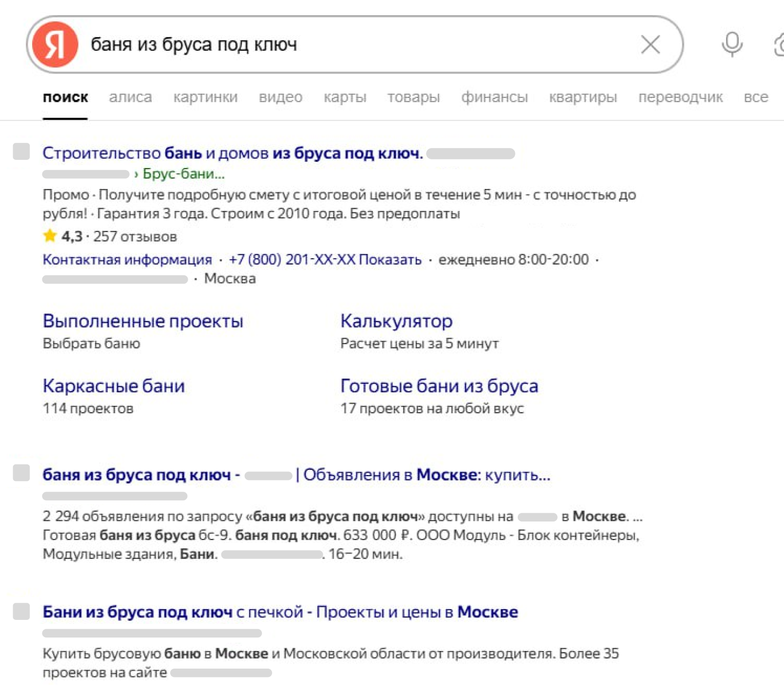
Task: Select the 'поиск' tab
Action: click(x=65, y=97)
